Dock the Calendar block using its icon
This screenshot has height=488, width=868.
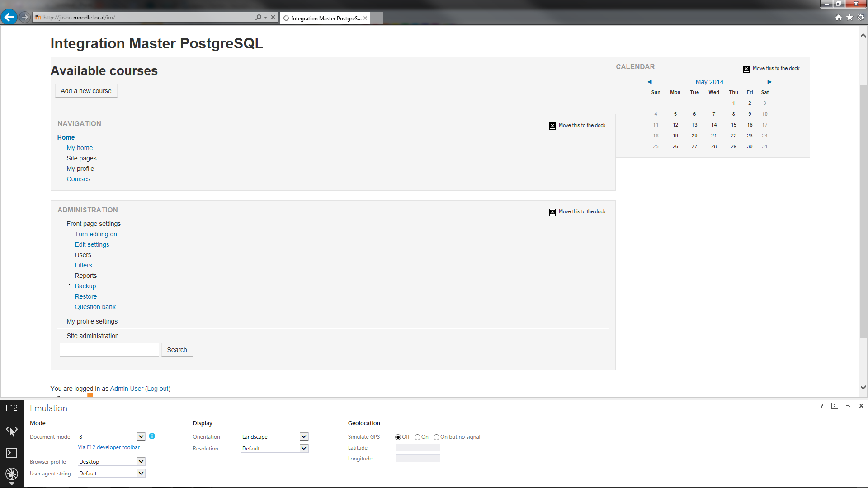746,69
